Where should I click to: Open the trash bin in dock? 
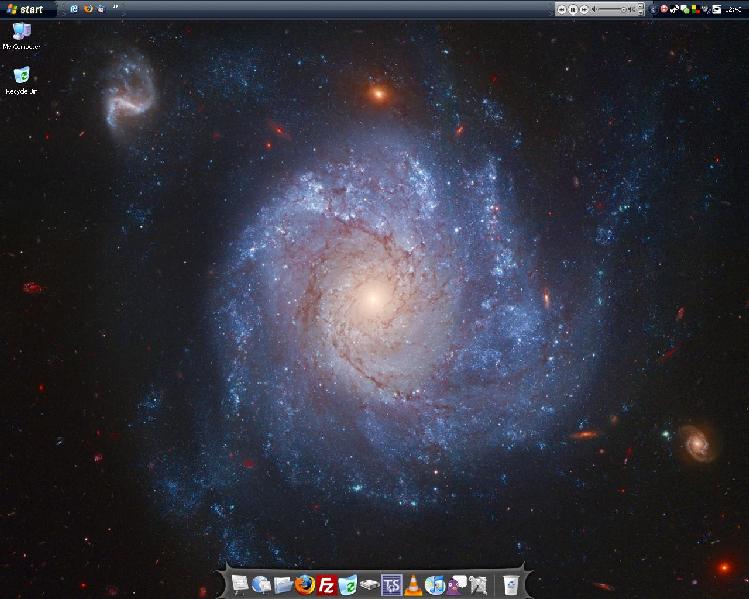pos(511,585)
